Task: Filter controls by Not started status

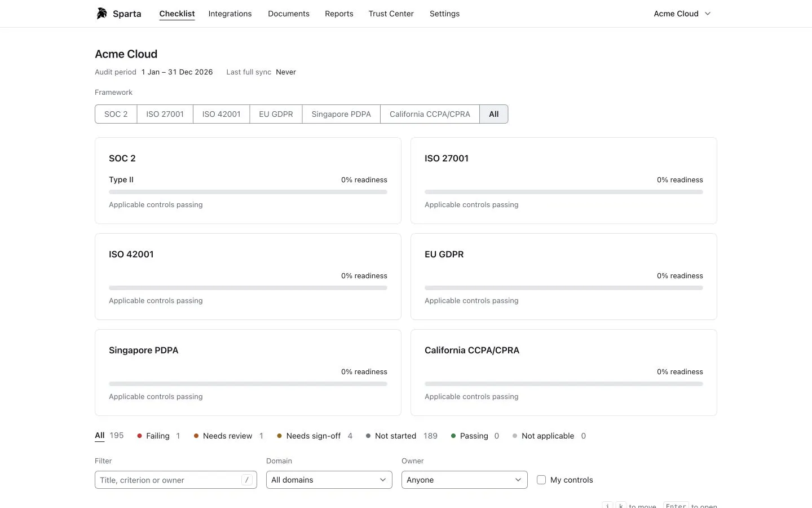Action: [x=401, y=436]
